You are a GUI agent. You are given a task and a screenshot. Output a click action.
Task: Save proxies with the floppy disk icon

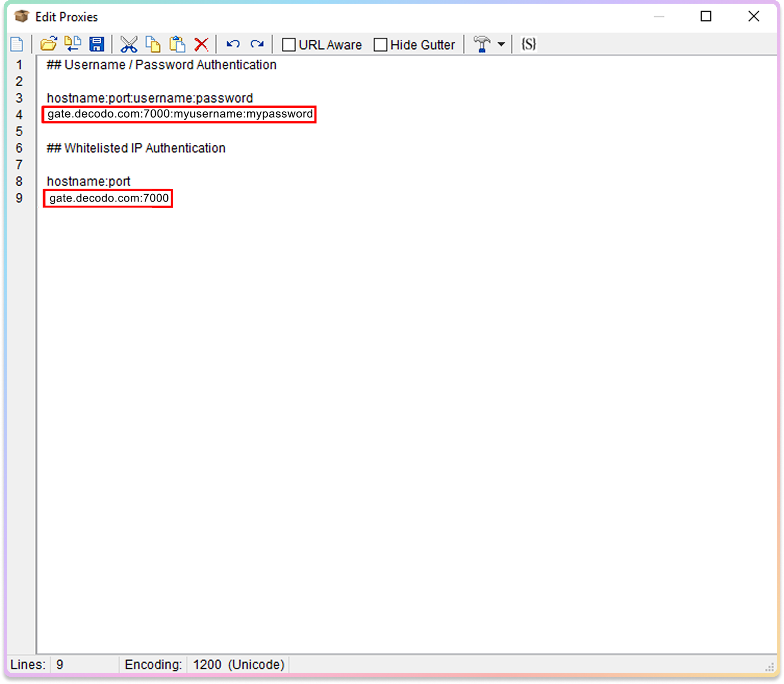(97, 44)
